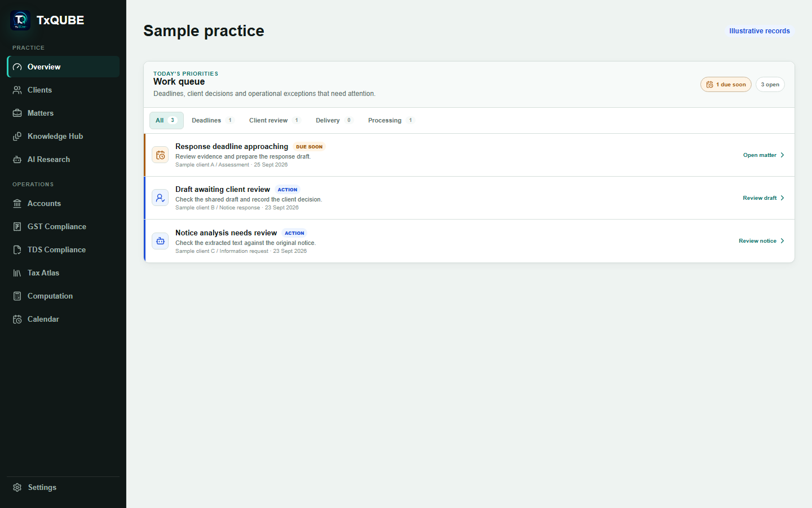Viewport: 812px width, 508px height.
Task: Click the Sample practice heading
Action: pos(204,30)
